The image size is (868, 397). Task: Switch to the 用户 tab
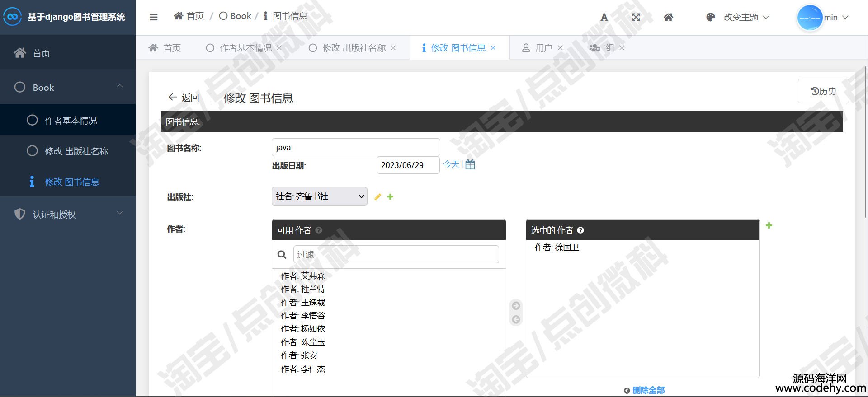coord(537,48)
